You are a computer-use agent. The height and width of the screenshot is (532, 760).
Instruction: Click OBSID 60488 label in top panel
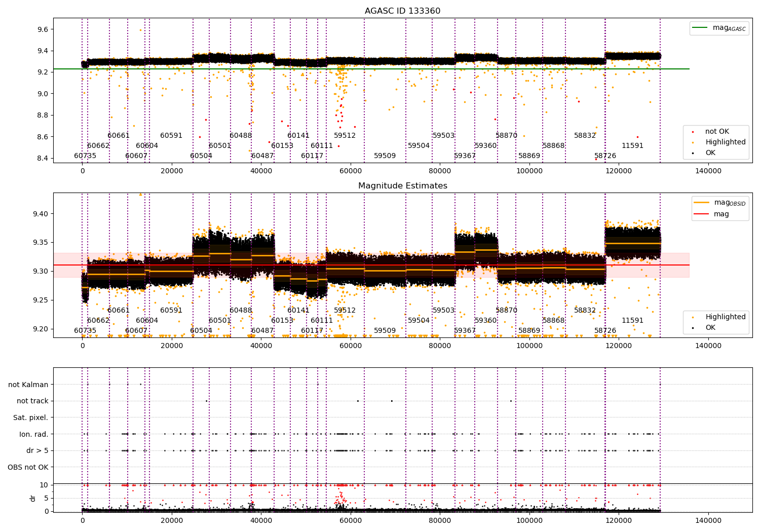[x=241, y=135]
